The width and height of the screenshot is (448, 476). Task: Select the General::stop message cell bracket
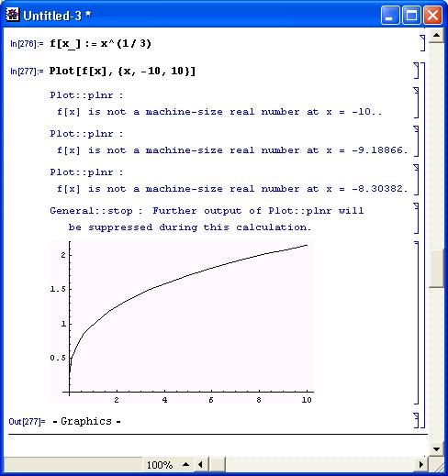[x=416, y=218]
